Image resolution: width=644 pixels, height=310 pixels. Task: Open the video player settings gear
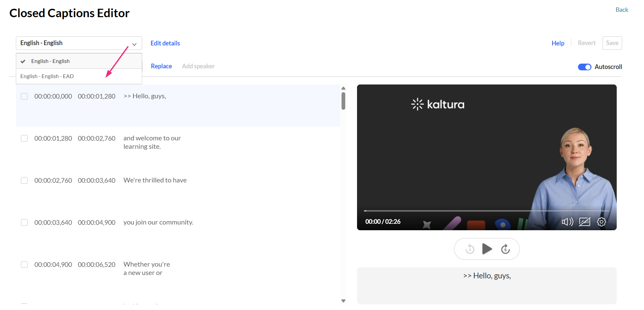click(x=602, y=222)
